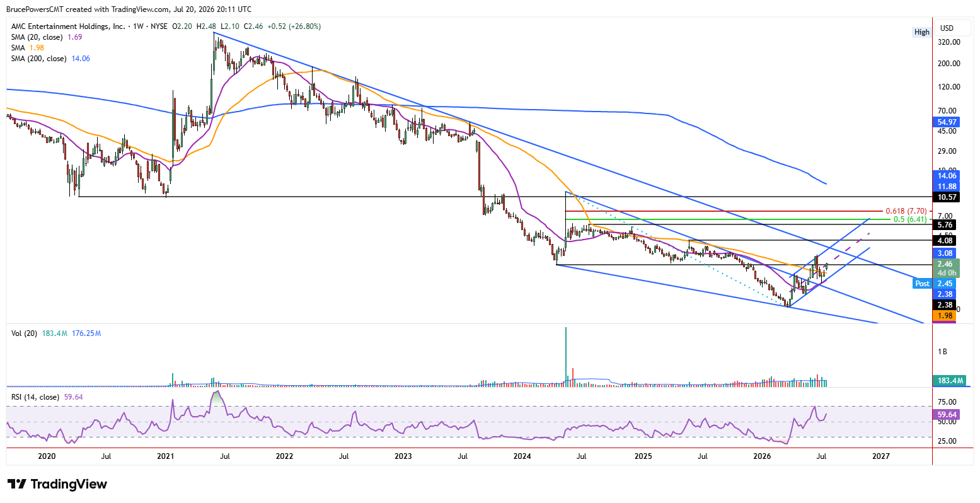Click the Post market price tag
The image size is (980, 503).
(x=923, y=284)
